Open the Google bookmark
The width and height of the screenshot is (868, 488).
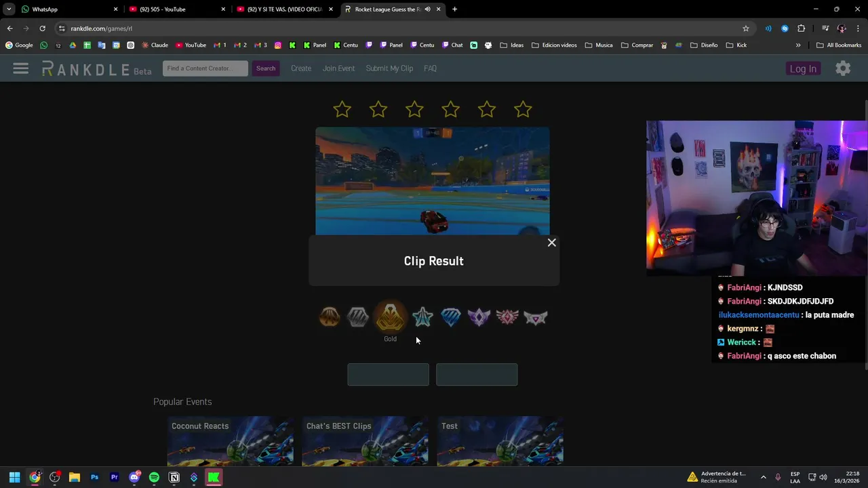coord(19,45)
